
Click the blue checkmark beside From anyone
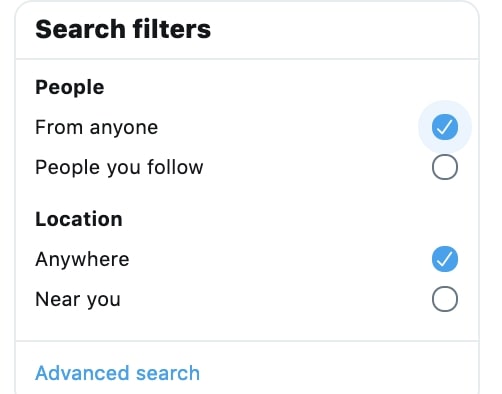445,127
